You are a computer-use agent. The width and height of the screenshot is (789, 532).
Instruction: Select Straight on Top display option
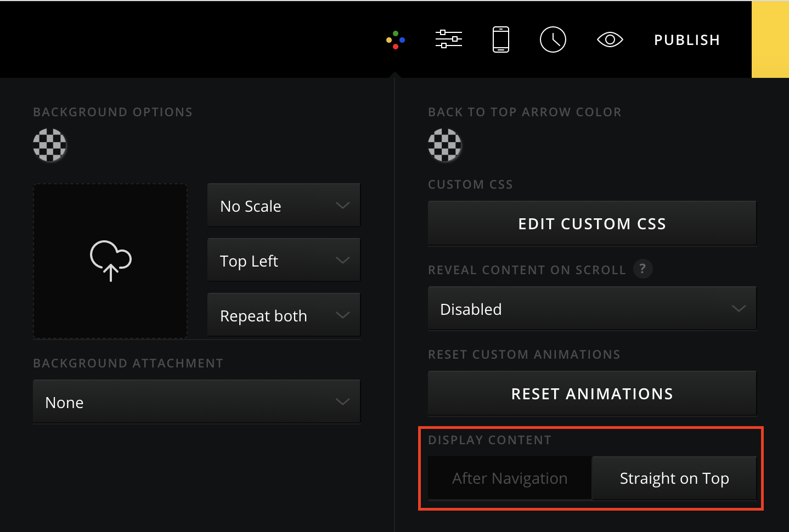tap(674, 478)
